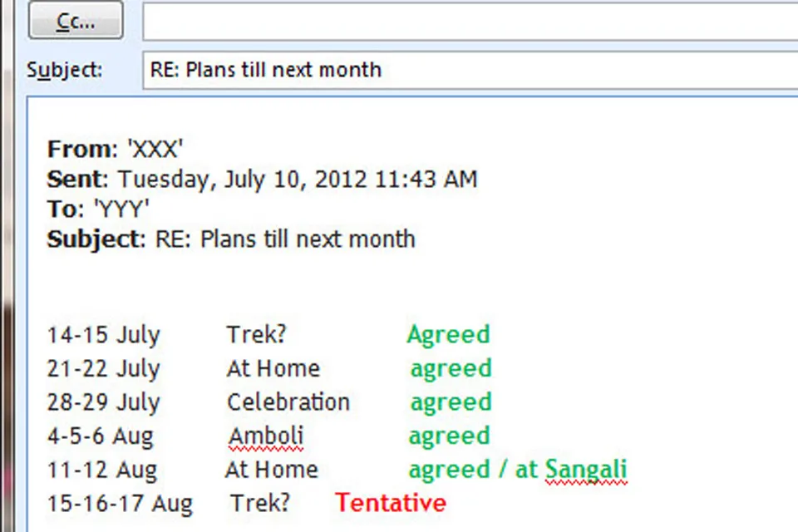Click 'RE: Plans till next month' in quoted header
Viewport: 798px width, 532px height.
pyautogui.click(x=285, y=239)
